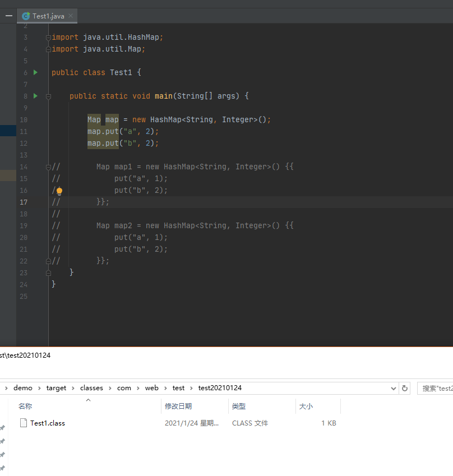Image resolution: width=453 pixels, height=476 pixels.
Task: Close the Test1.java tab
Action: (x=71, y=16)
